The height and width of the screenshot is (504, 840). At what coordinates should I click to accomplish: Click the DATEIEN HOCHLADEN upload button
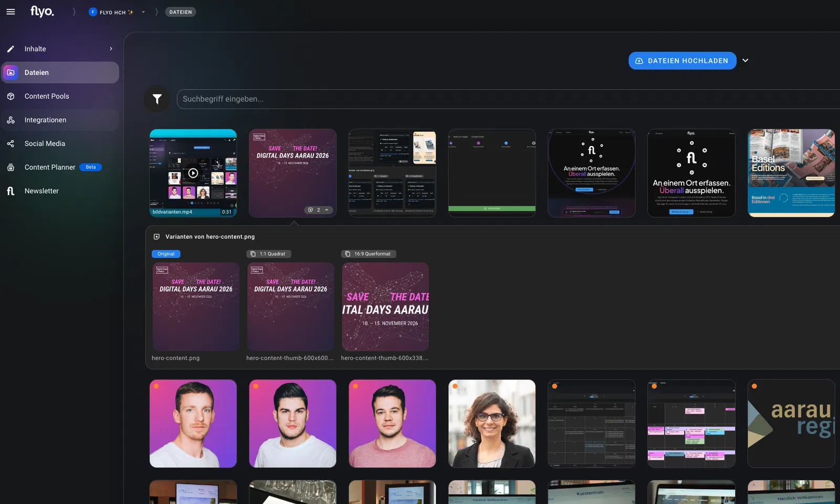click(682, 61)
